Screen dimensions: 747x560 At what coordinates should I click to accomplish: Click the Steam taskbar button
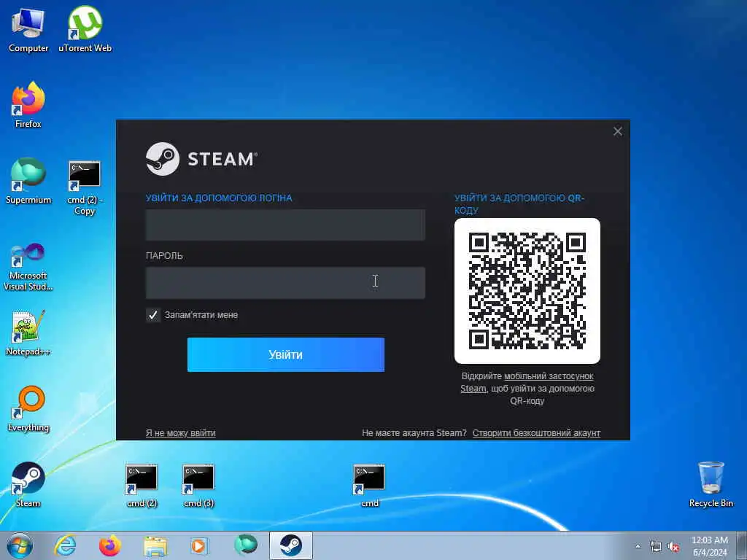tap(290, 545)
